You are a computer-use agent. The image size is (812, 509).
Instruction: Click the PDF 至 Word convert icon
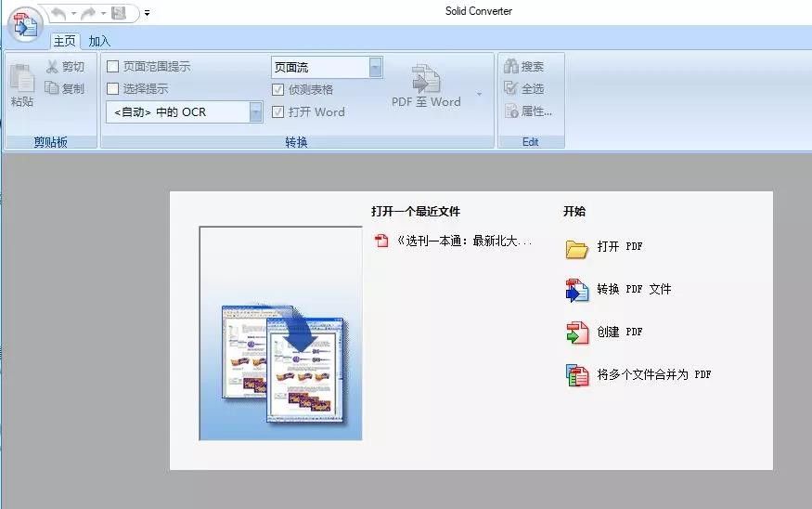tap(426, 79)
